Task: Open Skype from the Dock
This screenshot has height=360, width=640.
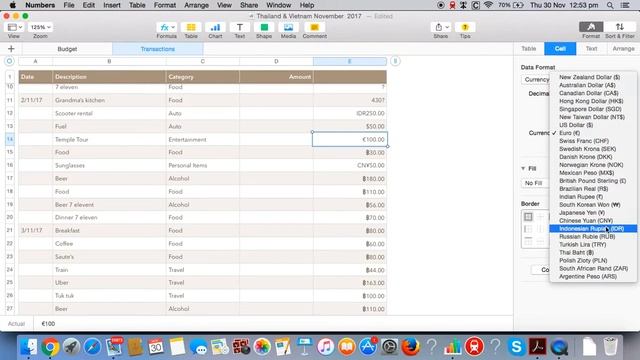Action: [x=516, y=347]
